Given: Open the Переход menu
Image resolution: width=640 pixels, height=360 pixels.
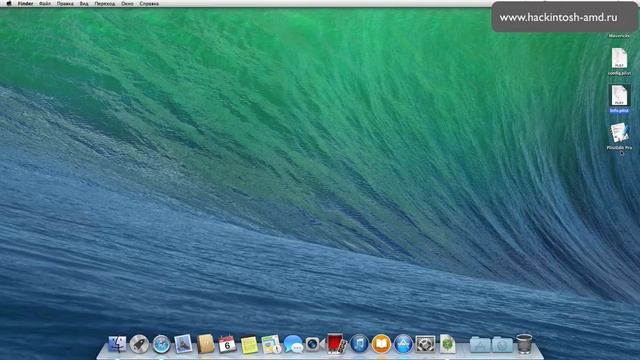Looking at the screenshot, I should [105, 3].
